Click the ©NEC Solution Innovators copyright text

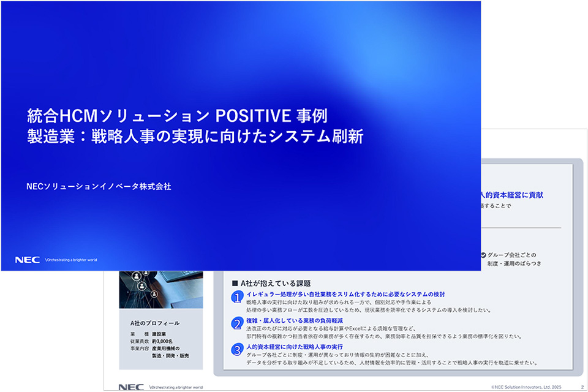[528, 386]
